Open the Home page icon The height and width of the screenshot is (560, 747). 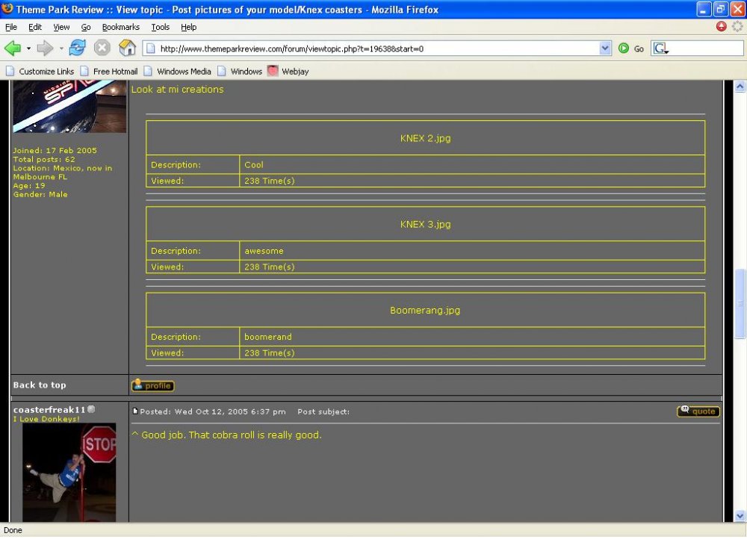(x=128, y=49)
